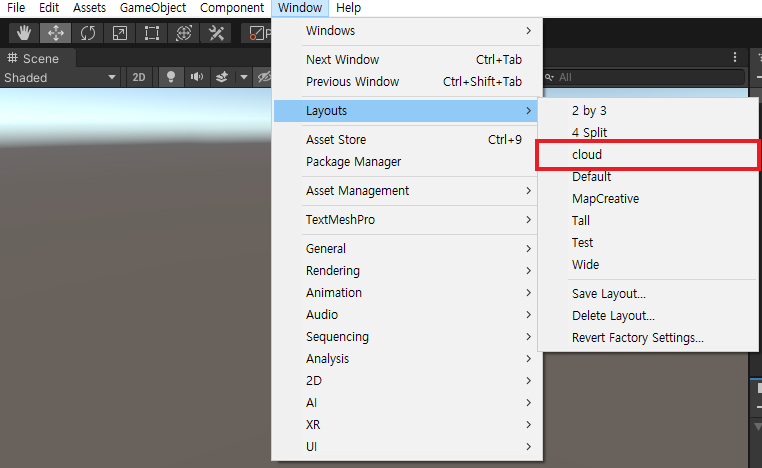762x468 pixels.
Task: Toggle 2D view mode in Scene
Action: (139, 77)
